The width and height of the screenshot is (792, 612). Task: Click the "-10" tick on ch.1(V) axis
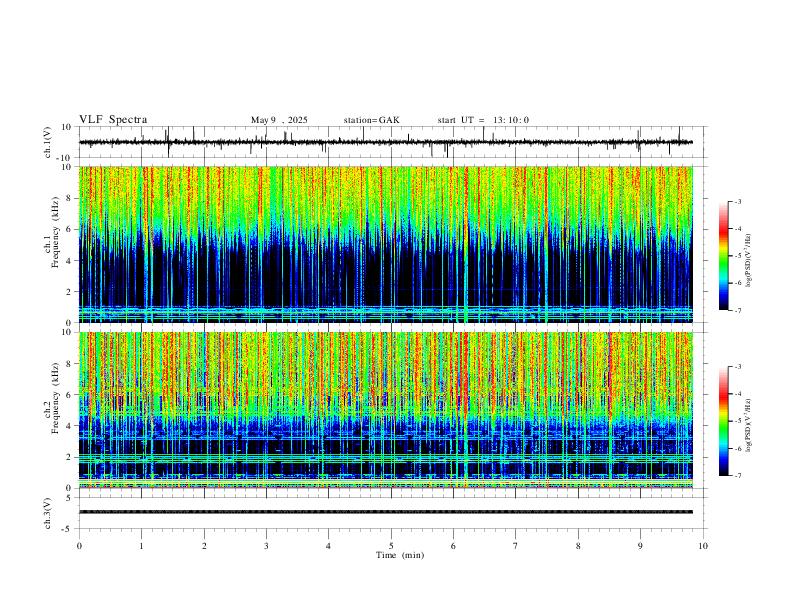(x=66, y=158)
